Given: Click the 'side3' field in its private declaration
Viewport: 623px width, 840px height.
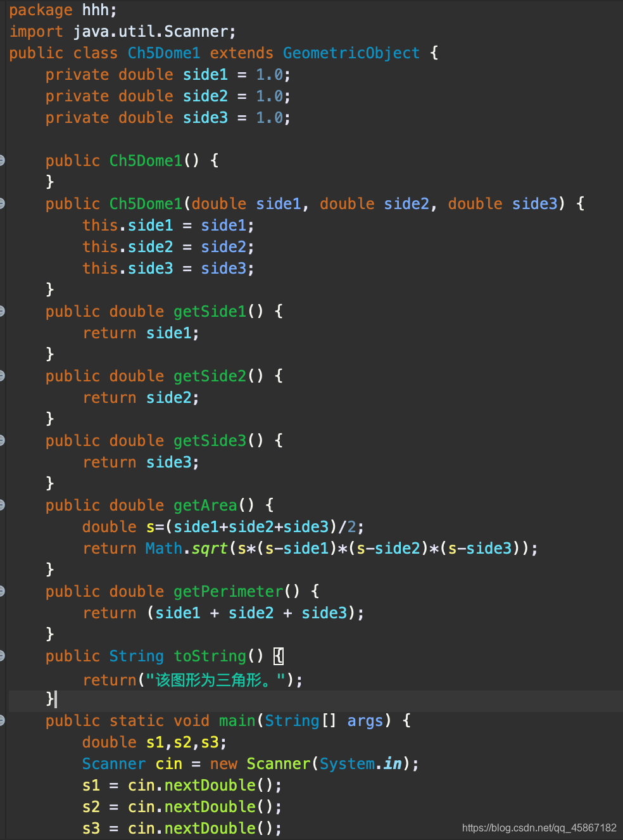Looking at the screenshot, I should (205, 118).
